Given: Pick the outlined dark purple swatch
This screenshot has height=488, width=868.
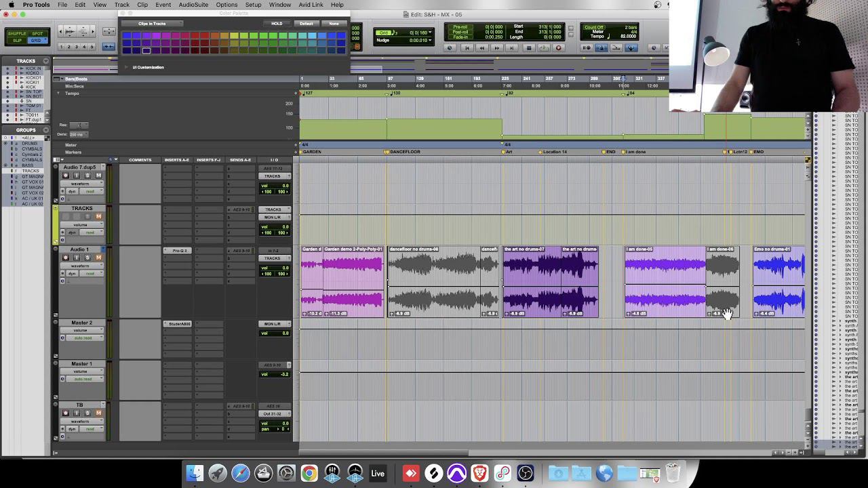Looking at the screenshot, I should coord(146,50).
